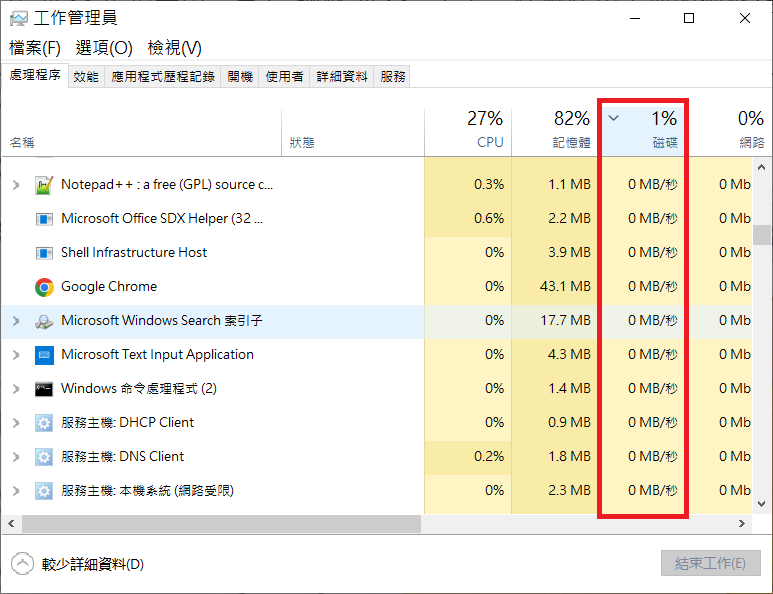Select the 服務主機: DHCP Client name text
The height and width of the screenshot is (594, 773).
click(x=128, y=422)
